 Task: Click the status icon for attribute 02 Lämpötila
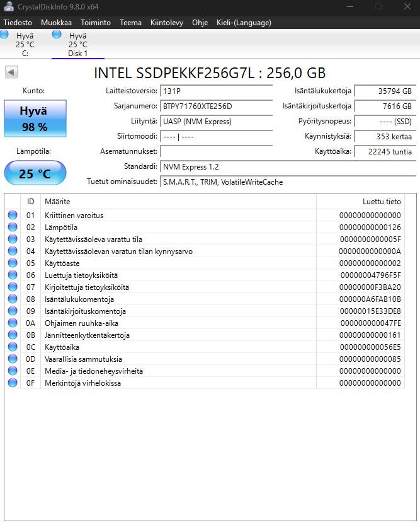click(x=13, y=227)
